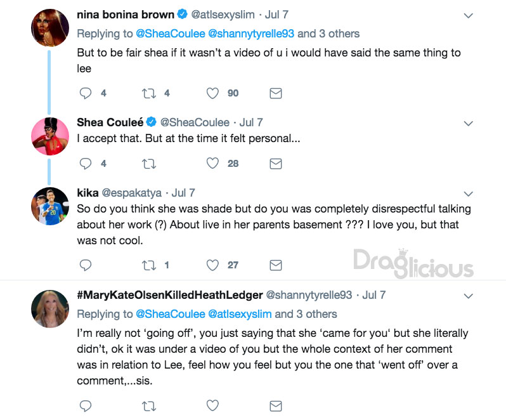506x420 pixels.
Task: Reply to Shea Couleé's tweet
Action: click(x=86, y=164)
